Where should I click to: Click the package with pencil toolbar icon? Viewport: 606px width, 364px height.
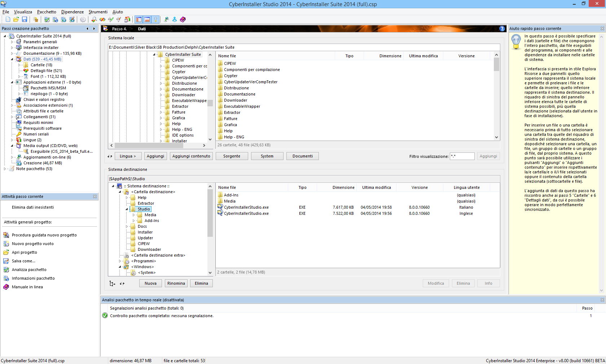72,19
